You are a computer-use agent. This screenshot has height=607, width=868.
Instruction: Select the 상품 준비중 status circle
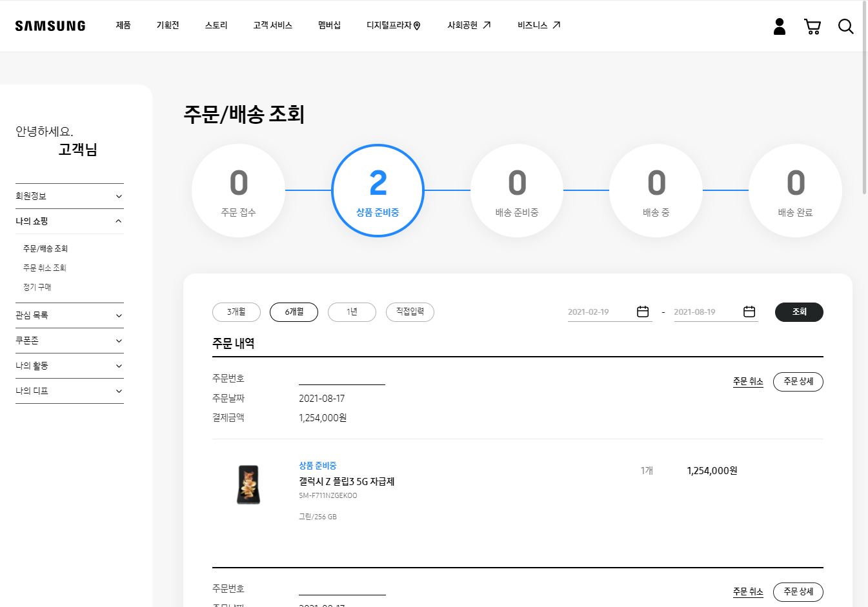378,190
